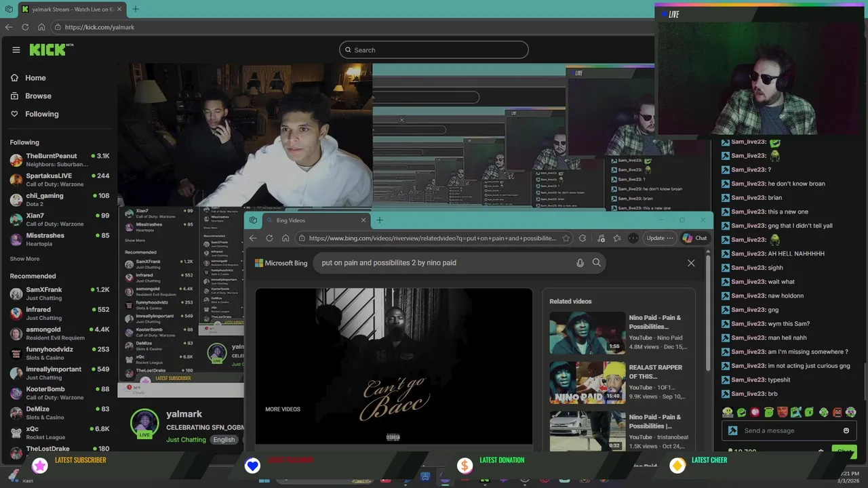Viewport: 868px width, 488px height.
Task: Focus the Kick Search field
Action: 434,49
